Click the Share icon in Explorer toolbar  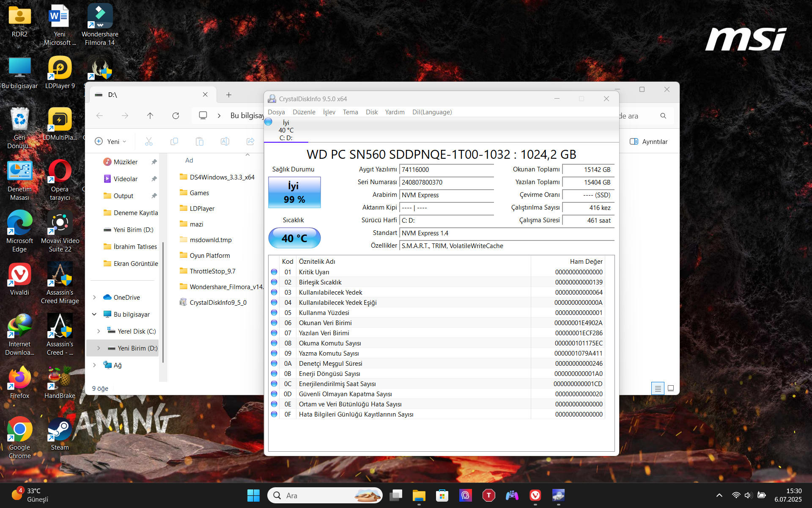coord(250,141)
